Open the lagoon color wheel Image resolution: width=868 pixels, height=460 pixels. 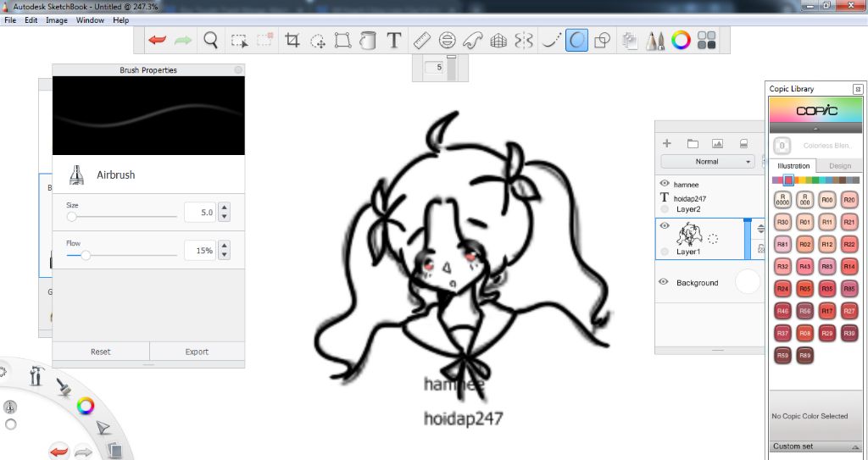coord(86,406)
